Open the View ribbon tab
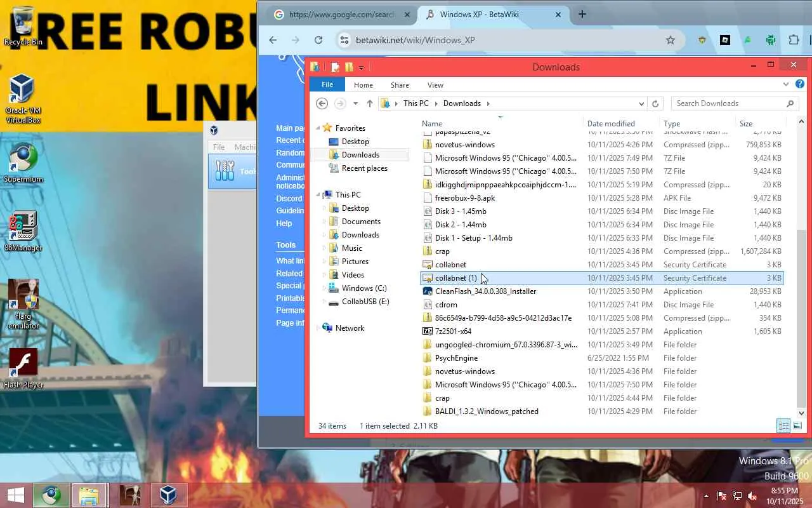The image size is (812, 508). pyautogui.click(x=435, y=85)
